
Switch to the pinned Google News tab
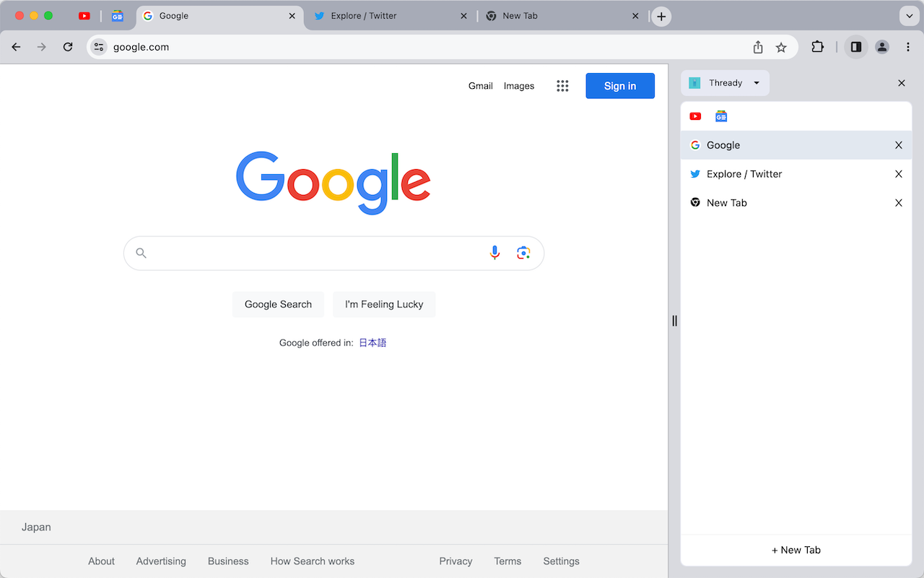tap(117, 16)
